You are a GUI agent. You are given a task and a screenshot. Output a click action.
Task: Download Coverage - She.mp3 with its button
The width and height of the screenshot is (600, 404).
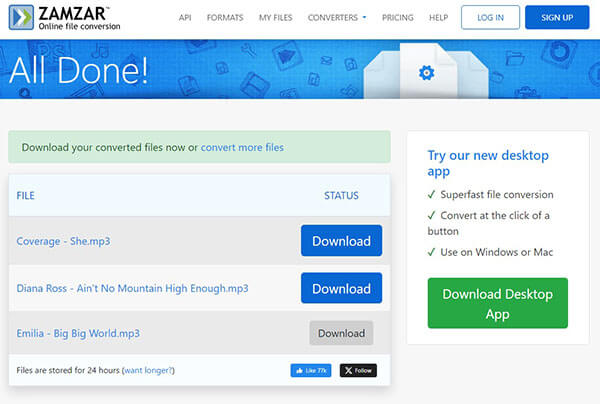(341, 241)
